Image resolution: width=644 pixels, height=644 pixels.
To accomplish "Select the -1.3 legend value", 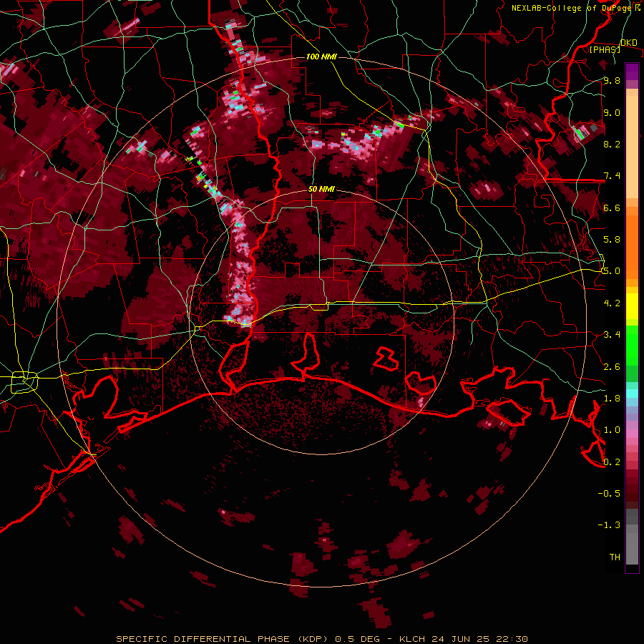I will (x=609, y=525).
